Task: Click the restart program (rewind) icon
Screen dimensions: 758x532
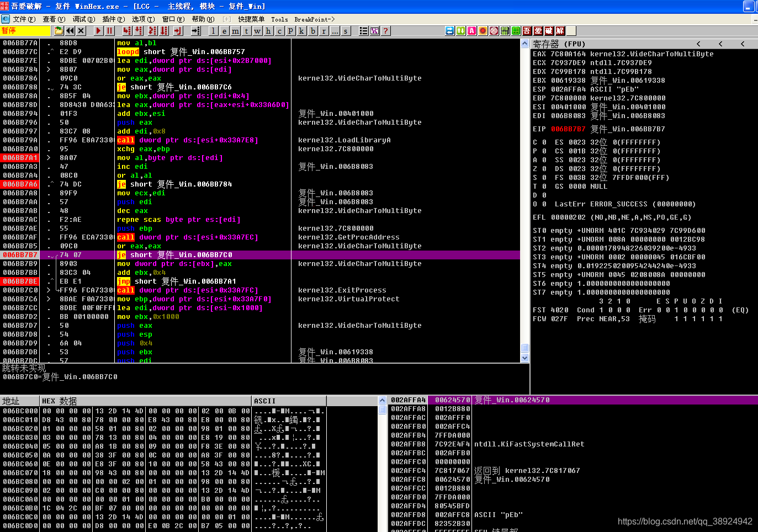Action: coord(70,31)
